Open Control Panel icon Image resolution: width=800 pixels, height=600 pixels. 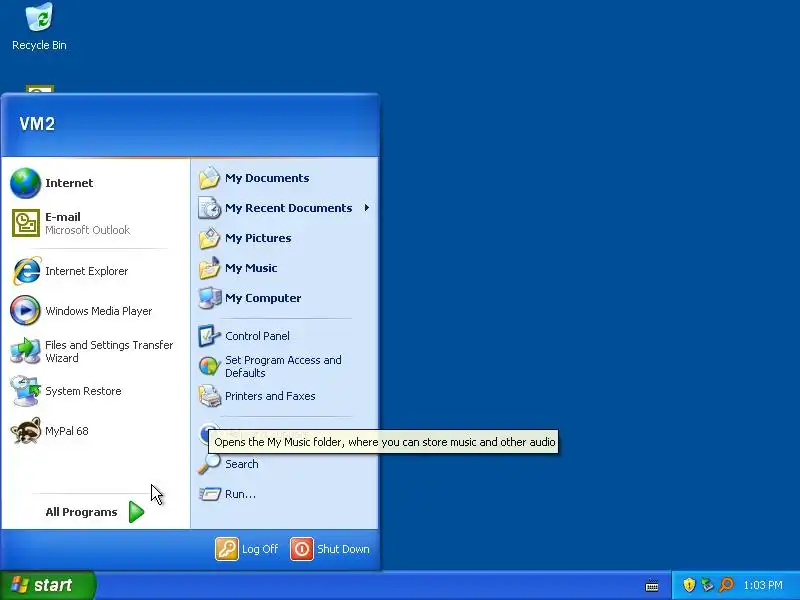pyautogui.click(x=209, y=336)
